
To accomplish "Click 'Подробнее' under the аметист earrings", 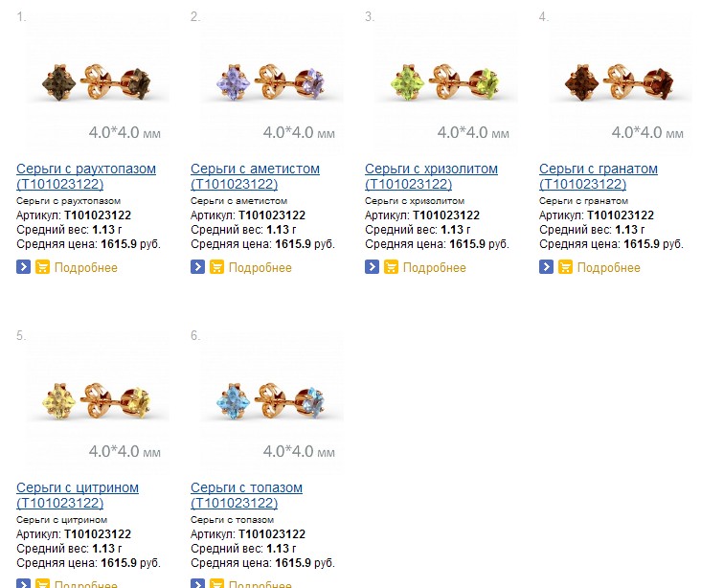I will point(260,268).
